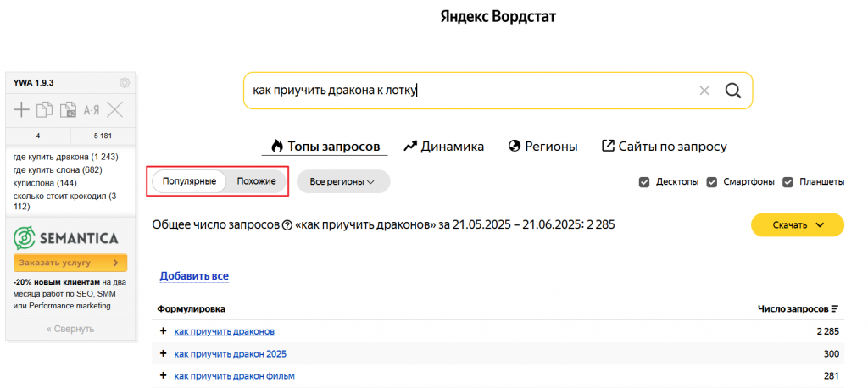Click the YWA add phrase plus icon
This screenshot has height=388, width=868.
(x=21, y=109)
